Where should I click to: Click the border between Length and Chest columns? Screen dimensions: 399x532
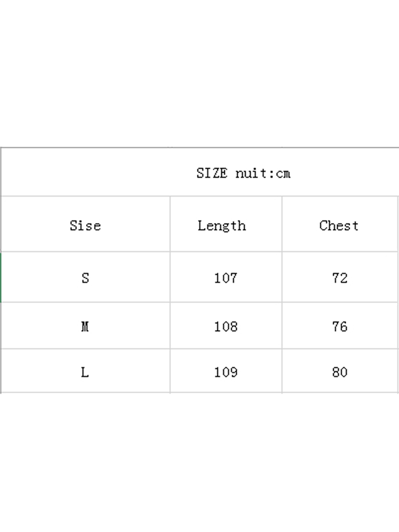282,294
